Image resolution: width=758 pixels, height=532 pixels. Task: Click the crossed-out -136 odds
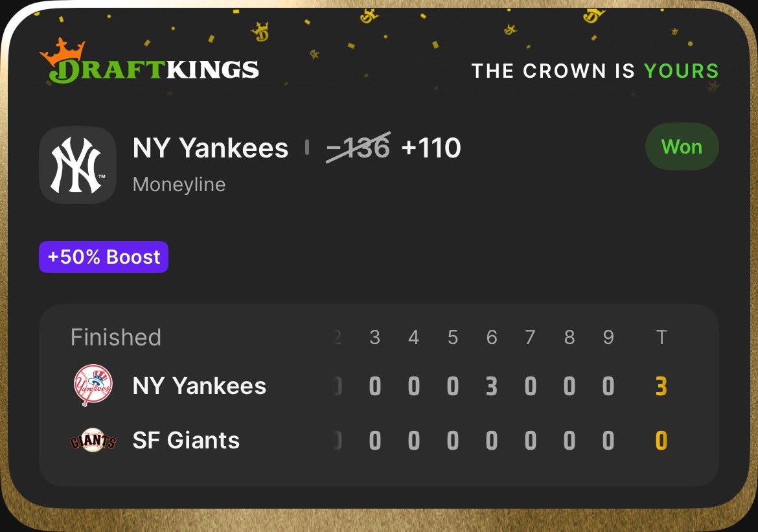click(358, 148)
